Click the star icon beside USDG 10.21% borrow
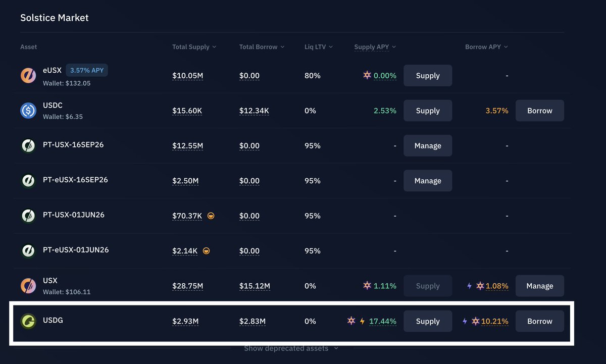Image resolution: width=606 pixels, height=364 pixels. (x=475, y=321)
